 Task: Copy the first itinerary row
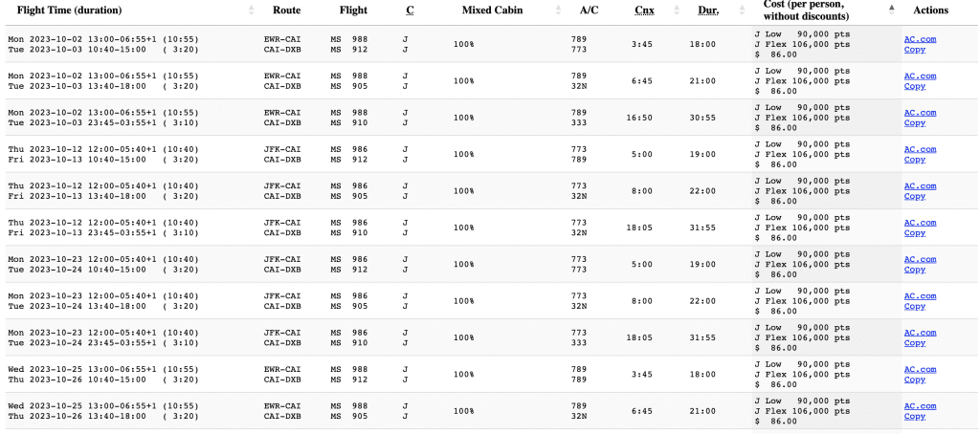(x=915, y=50)
